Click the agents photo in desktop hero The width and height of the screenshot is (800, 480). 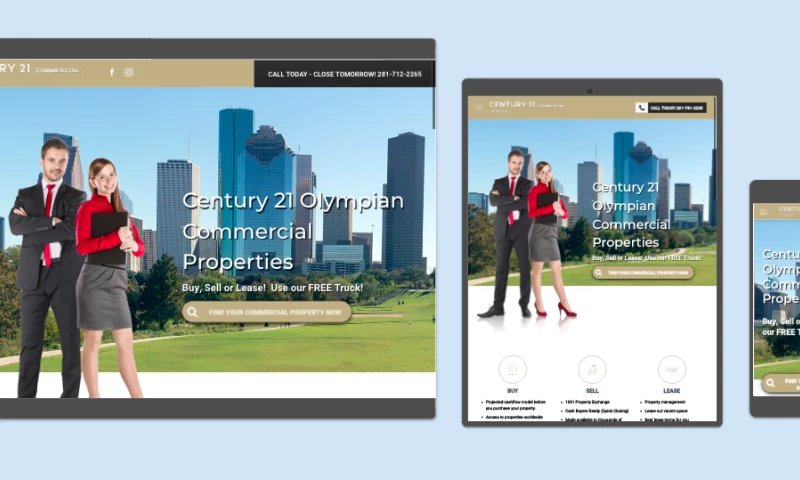[x=77, y=268]
